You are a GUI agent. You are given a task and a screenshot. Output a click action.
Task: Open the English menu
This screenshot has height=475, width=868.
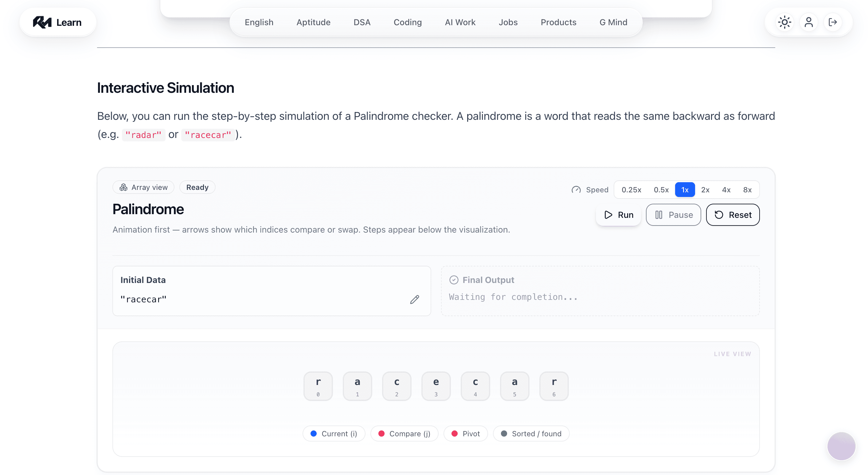click(x=259, y=22)
